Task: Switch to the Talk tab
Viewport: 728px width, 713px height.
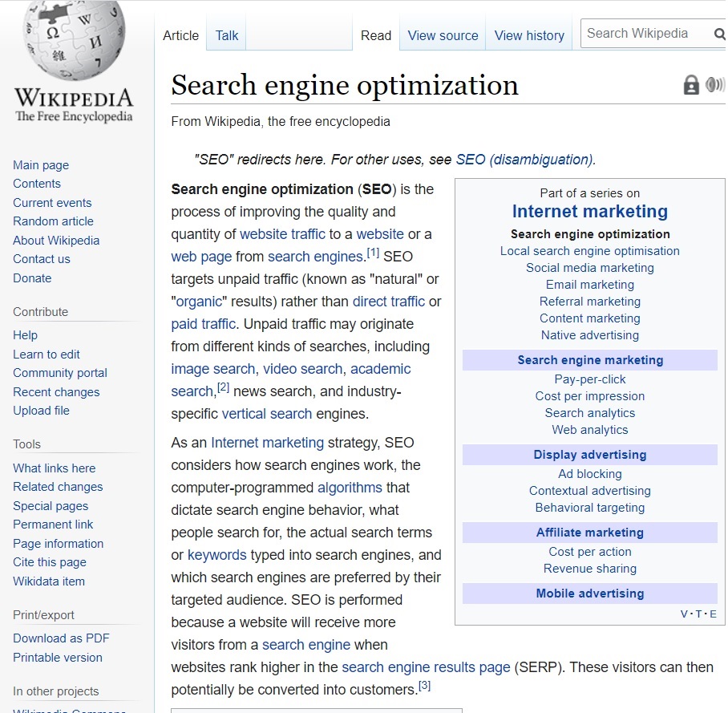Action: click(x=227, y=35)
